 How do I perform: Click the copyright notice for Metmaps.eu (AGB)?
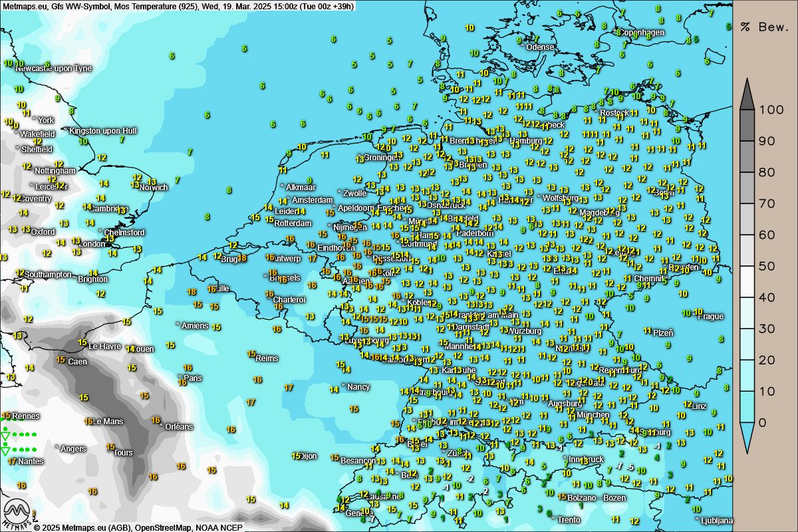pyautogui.click(x=138, y=527)
